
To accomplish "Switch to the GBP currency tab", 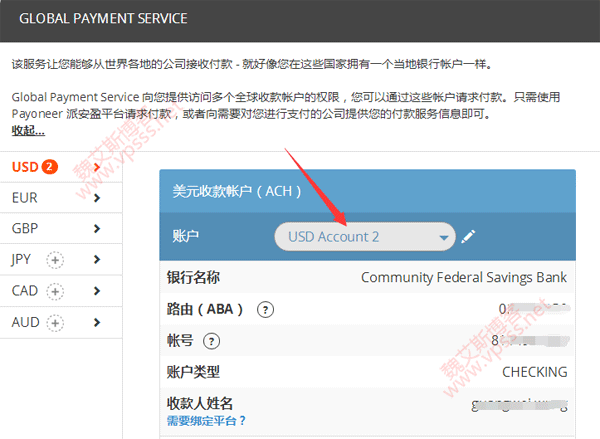I will 25,229.
